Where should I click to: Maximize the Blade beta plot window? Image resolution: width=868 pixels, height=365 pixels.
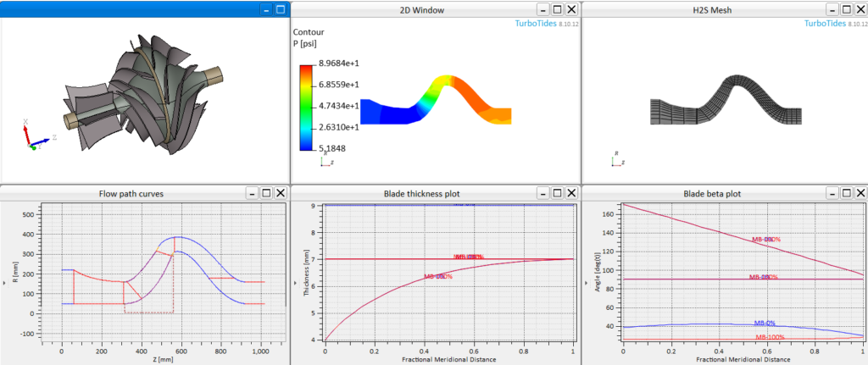(846, 193)
